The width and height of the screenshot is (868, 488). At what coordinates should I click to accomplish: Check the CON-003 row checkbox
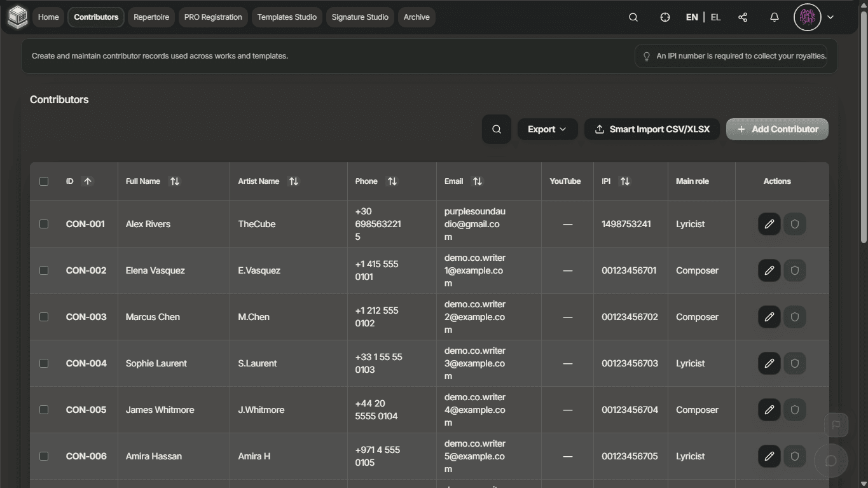[x=44, y=317]
